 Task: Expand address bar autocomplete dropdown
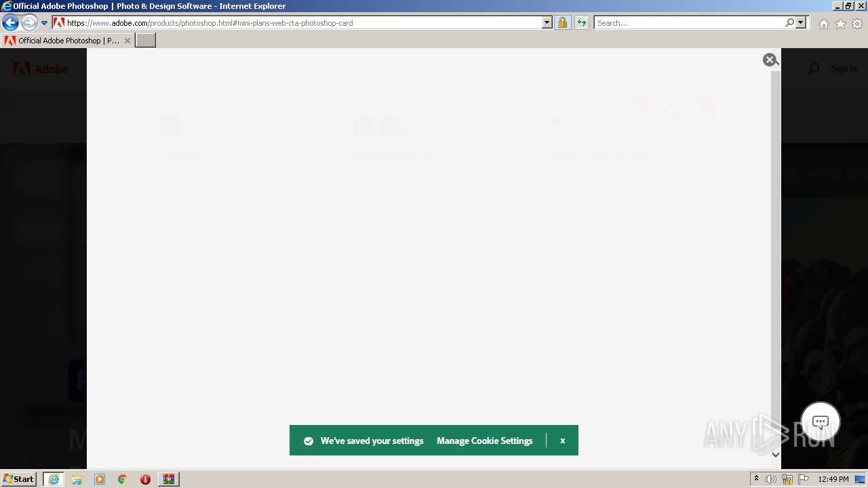pos(547,22)
